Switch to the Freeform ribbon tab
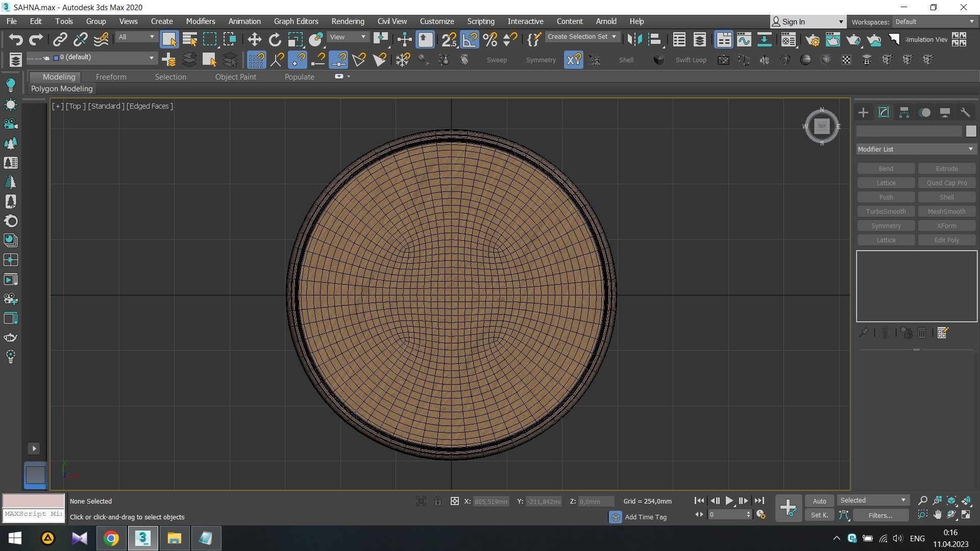Screen dimensions: 980x551 (111, 77)
